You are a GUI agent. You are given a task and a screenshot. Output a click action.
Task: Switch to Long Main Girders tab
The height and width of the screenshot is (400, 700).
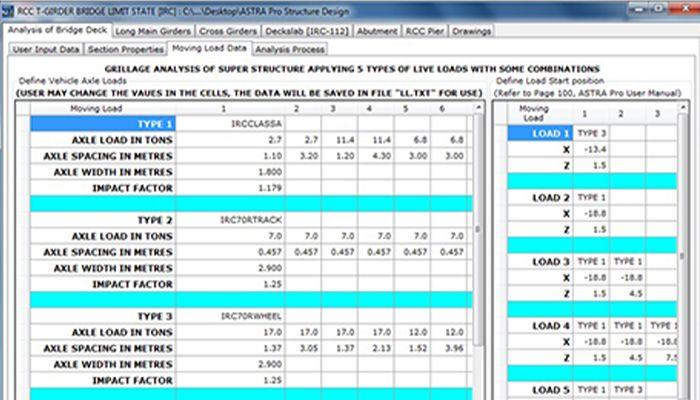(153, 31)
